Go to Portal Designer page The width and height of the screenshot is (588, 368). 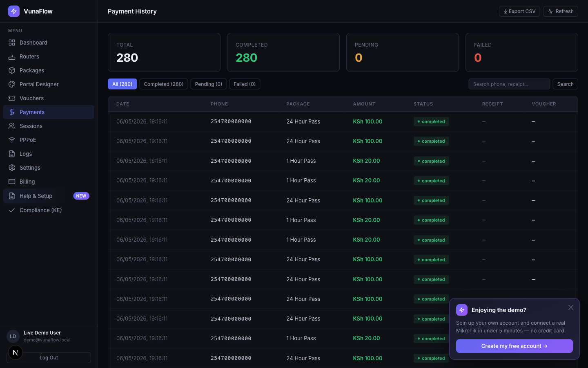tap(49, 84)
